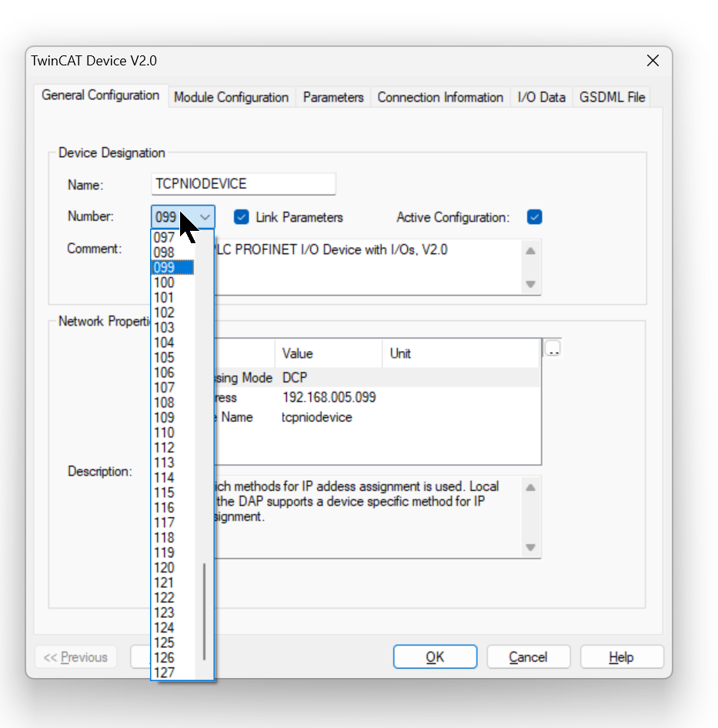The height and width of the screenshot is (728, 718).
Task: Pick 114 in the number list
Action: (x=172, y=478)
